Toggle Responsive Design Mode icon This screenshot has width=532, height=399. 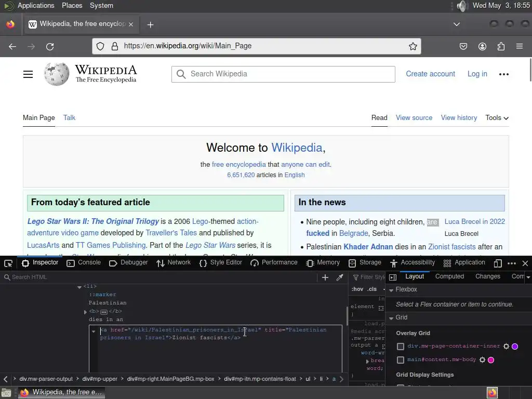point(498,263)
